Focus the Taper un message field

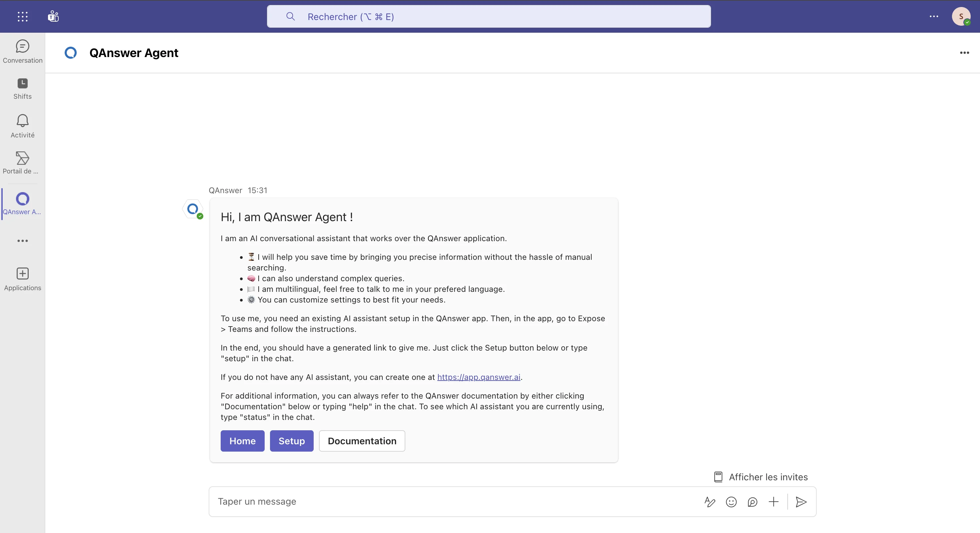(x=457, y=501)
